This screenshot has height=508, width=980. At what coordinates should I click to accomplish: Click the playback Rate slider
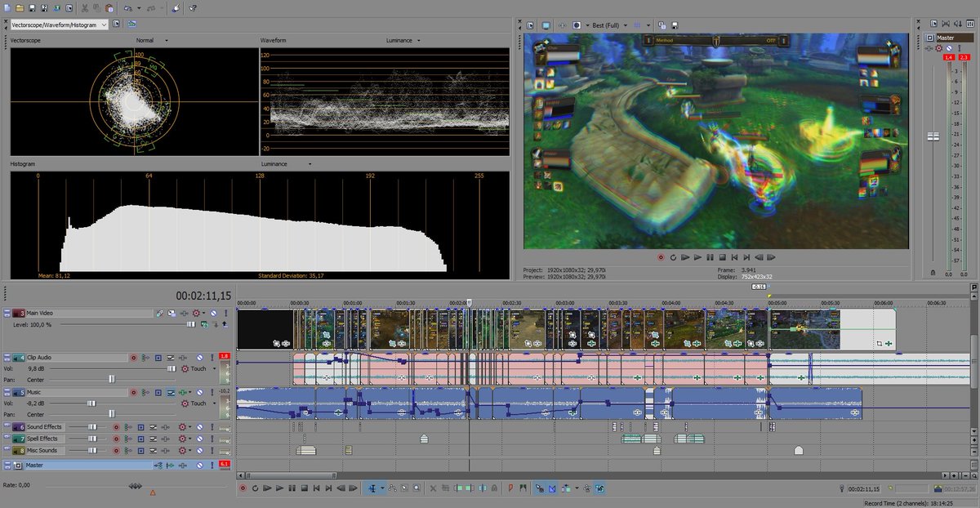click(135, 486)
